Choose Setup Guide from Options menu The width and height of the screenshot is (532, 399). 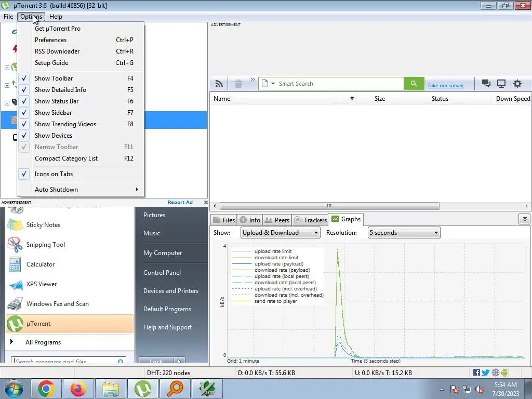81,63
